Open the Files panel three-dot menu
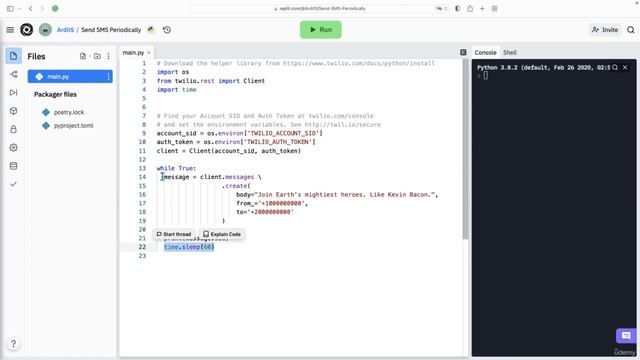Viewport: 640px width, 360px height. point(109,56)
